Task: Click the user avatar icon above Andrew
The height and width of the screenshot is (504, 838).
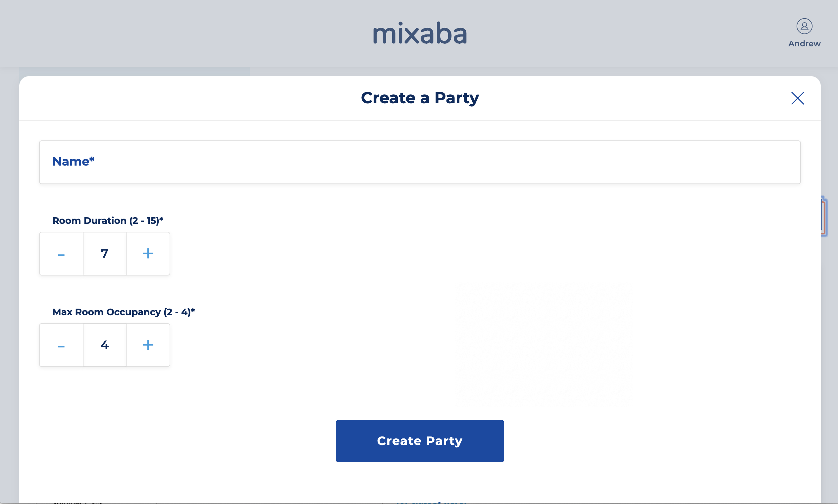Action: [x=804, y=25]
